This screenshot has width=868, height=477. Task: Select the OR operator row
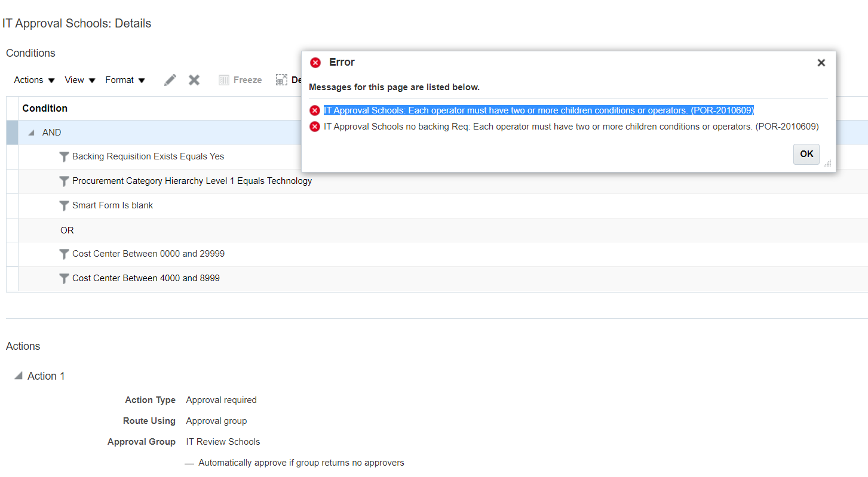pyautogui.click(x=66, y=230)
